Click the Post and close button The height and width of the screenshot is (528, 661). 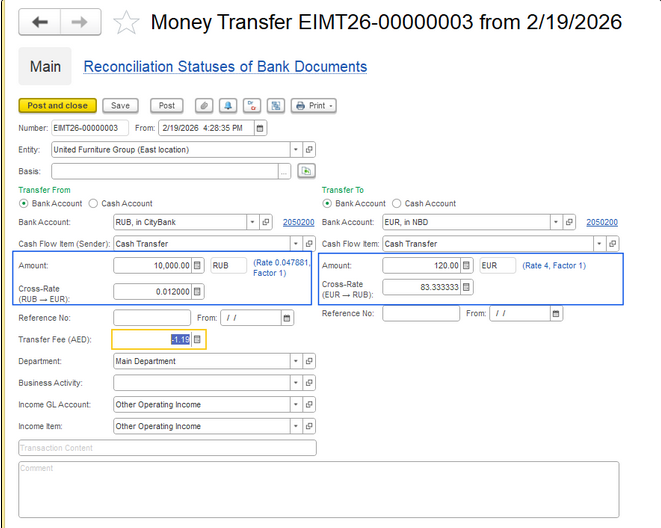(x=57, y=105)
